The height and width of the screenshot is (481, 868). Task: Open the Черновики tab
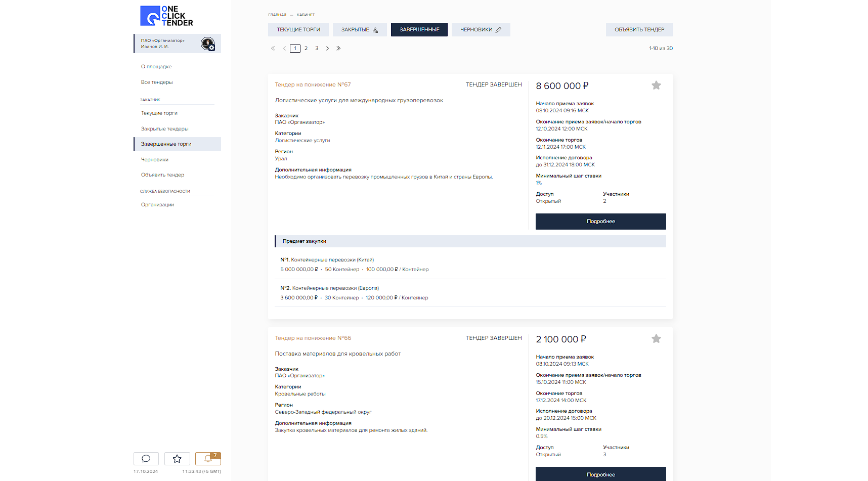pos(481,30)
